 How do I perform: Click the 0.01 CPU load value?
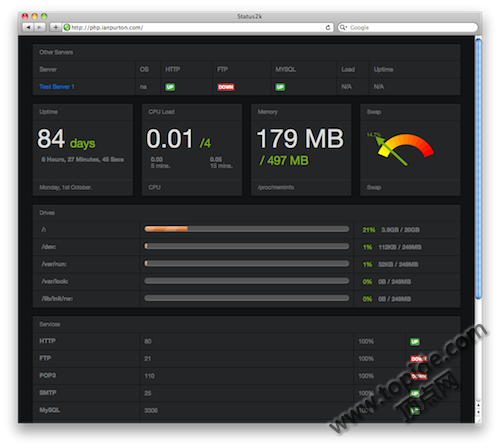(170, 139)
